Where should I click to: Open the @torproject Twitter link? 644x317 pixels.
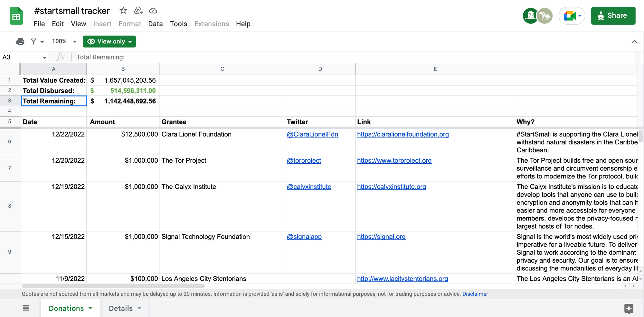point(304,160)
